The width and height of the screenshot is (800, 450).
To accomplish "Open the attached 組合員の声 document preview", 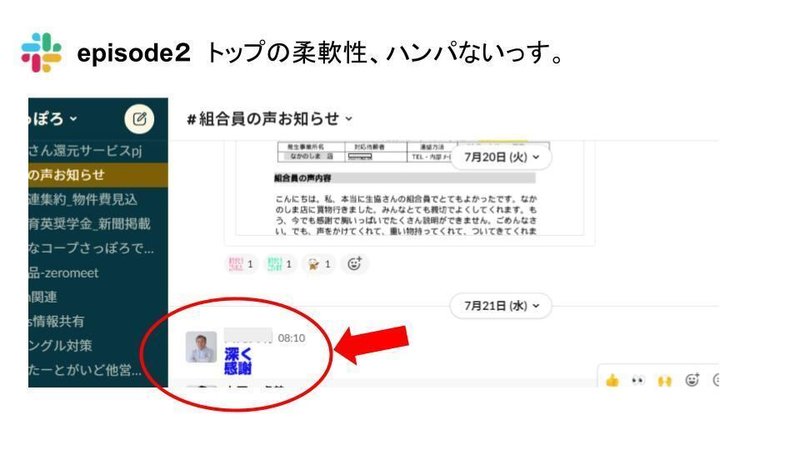I will (410, 189).
